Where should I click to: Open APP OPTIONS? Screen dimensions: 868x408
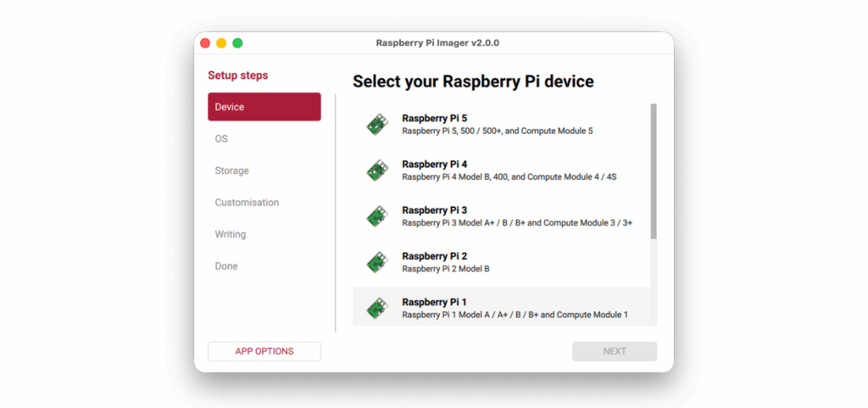click(x=264, y=351)
